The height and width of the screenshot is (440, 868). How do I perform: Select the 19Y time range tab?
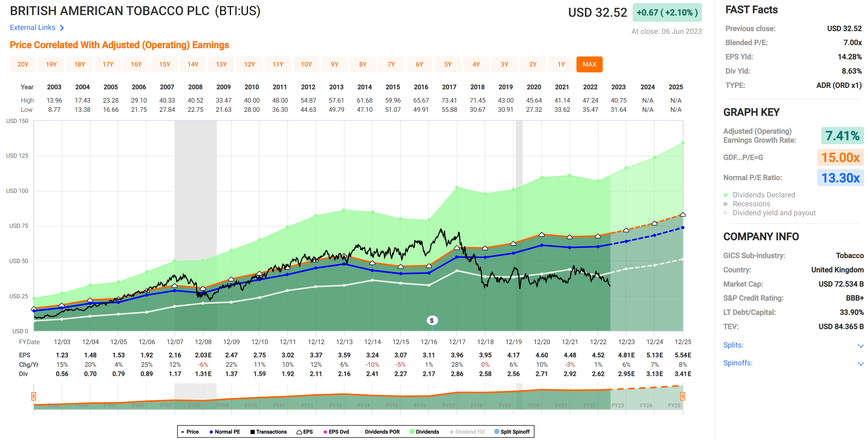click(51, 64)
